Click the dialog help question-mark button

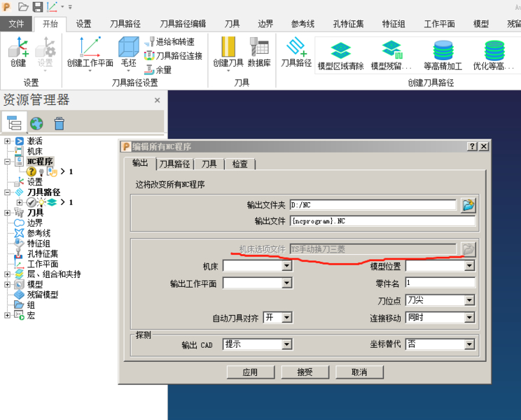(472, 146)
